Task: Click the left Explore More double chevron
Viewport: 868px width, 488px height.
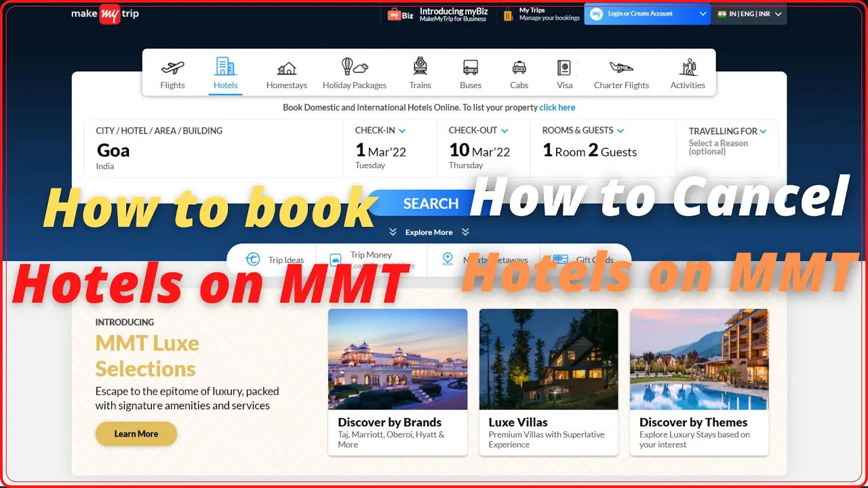Action: pyautogui.click(x=393, y=232)
